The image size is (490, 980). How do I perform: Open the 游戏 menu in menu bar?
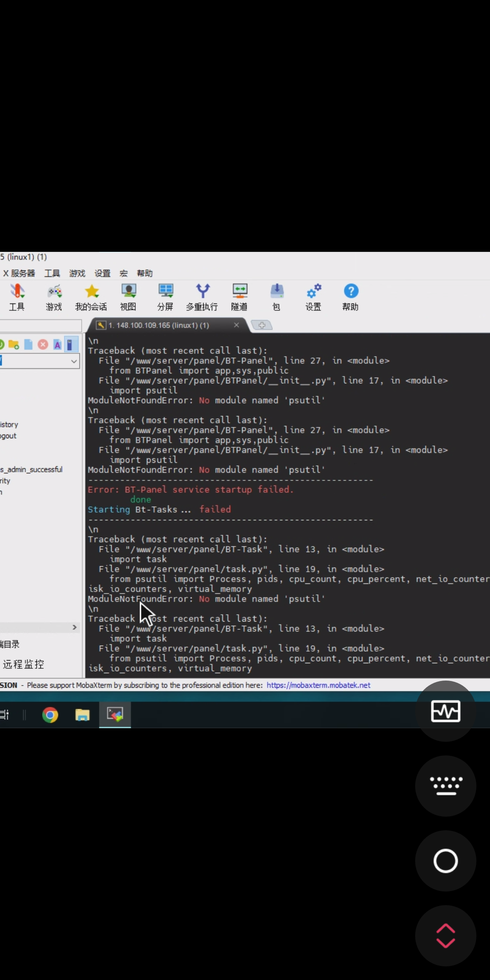(77, 273)
